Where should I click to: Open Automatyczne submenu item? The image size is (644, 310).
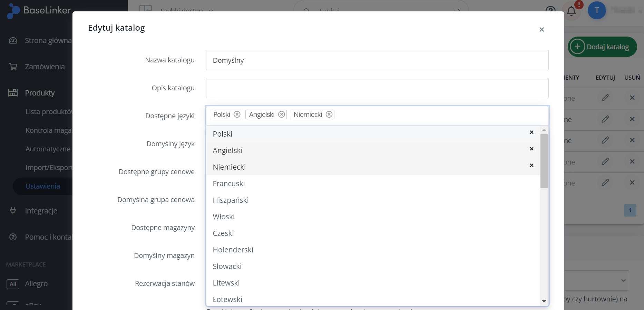tap(48, 149)
